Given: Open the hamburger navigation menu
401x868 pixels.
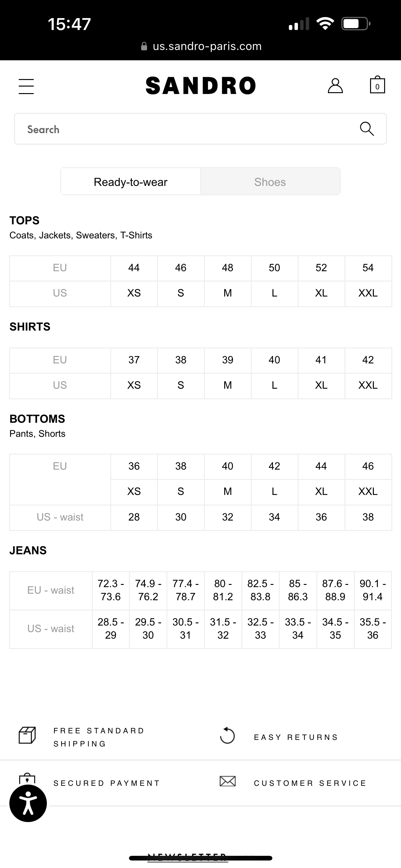Looking at the screenshot, I should pos(26,86).
